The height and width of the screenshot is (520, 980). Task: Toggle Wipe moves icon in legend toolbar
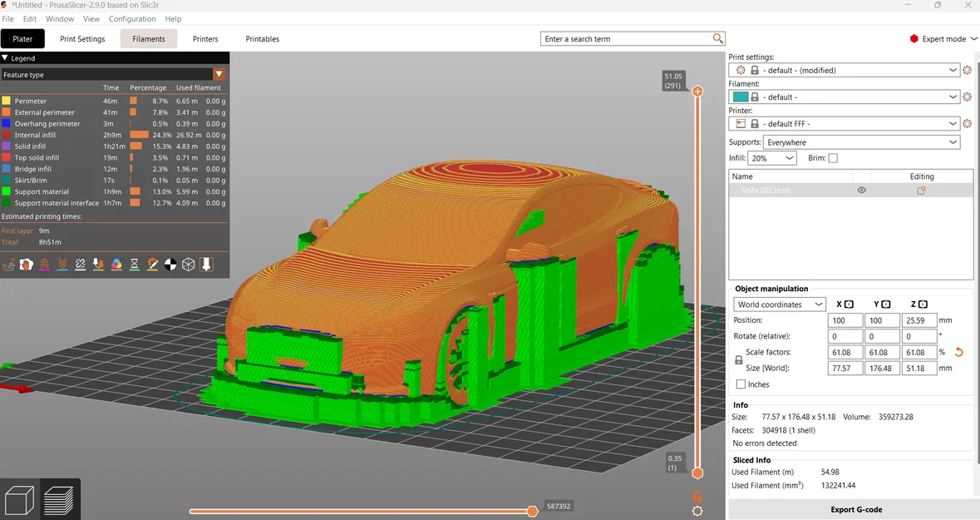pyautogui.click(x=27, y=265)
